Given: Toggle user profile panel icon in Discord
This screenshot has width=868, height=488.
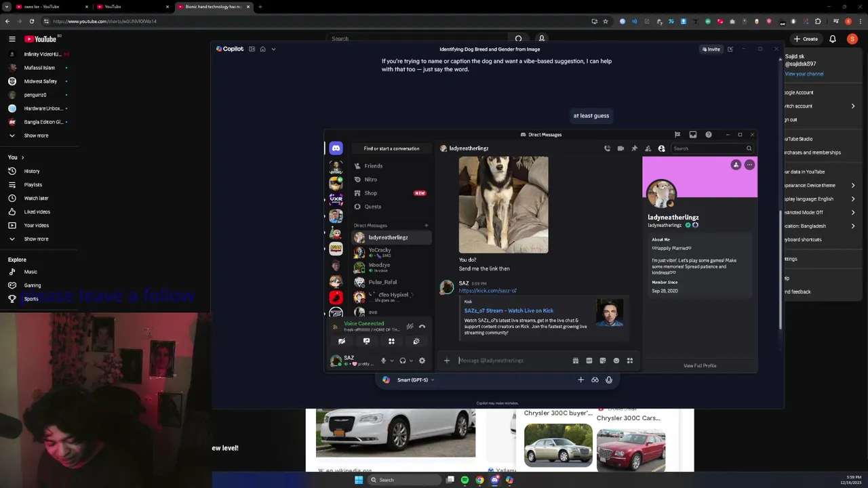Looking at the screenshot, I should [x=661, y=148].
